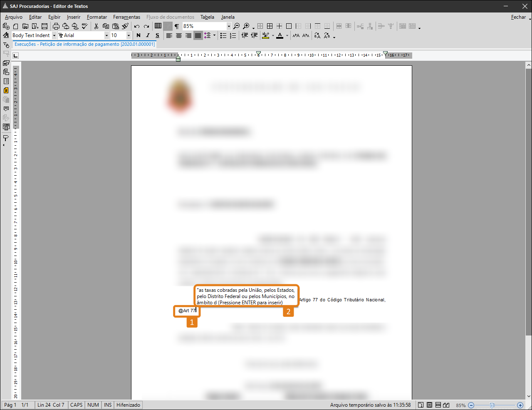Click the Print icon in toolbar
The height and width of the screenshot is (410, 532).
(56, 26)
